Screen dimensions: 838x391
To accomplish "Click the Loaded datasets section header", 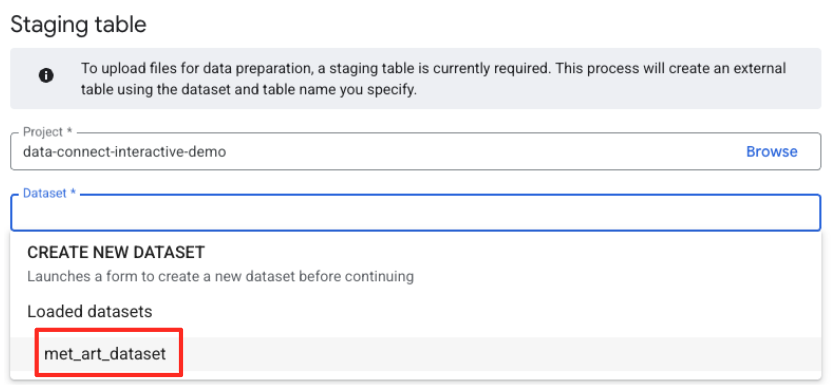I will (90, 311).
